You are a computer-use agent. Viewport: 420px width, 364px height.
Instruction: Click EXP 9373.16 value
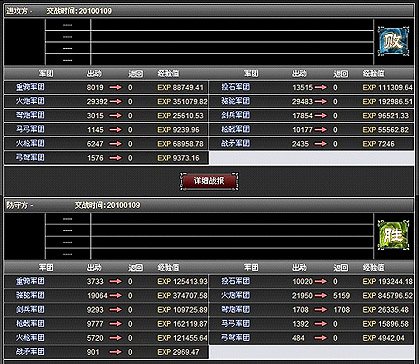pos(178,158)
